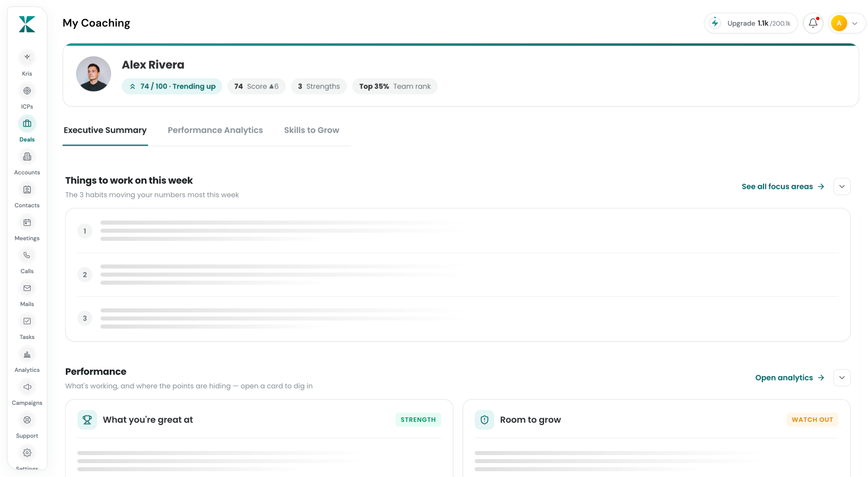Click the app logo in the sidebar
Viewport: 868px width, 477px height.
pos(27,24)
